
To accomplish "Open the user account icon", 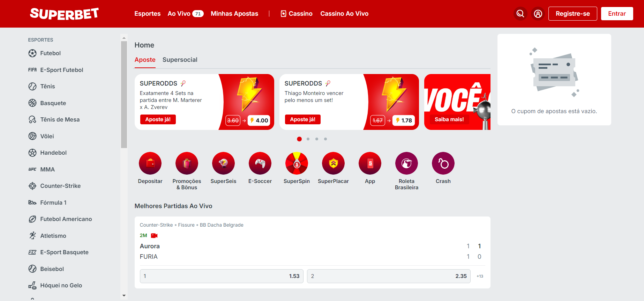I will pos(538,14).
